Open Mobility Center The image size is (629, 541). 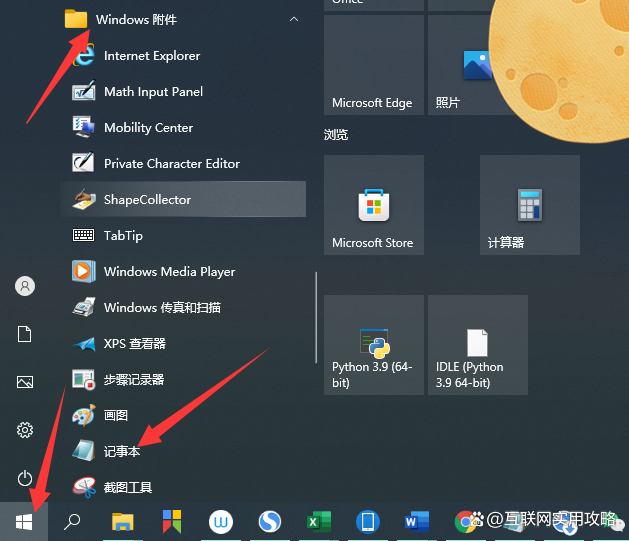click(x=183, y=128)
